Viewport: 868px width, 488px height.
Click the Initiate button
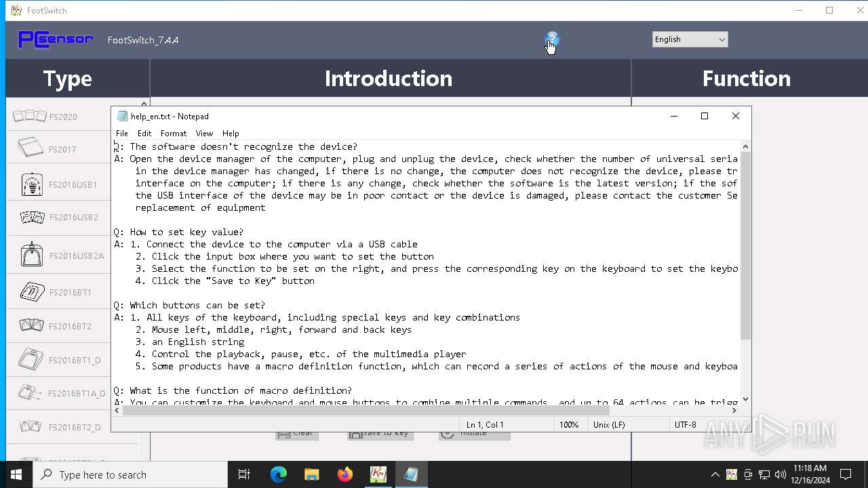[474, 434]
